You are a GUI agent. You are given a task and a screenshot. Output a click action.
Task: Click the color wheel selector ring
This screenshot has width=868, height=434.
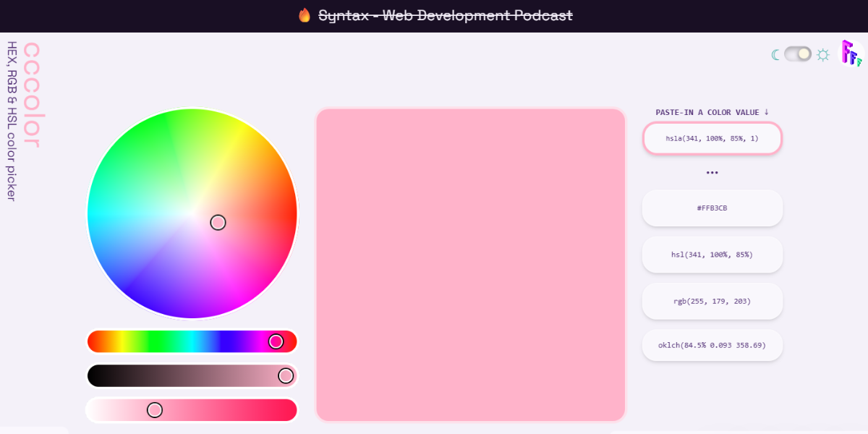(x=218, y=223)
